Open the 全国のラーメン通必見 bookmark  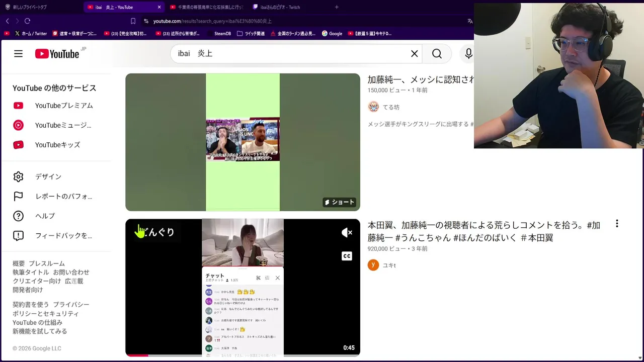tap(293, 34)
